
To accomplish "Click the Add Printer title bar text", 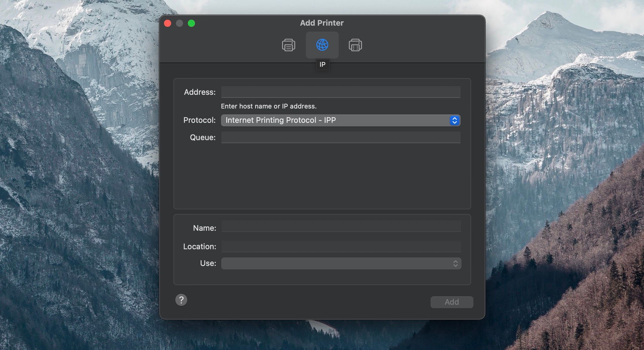I will (322, 23).
